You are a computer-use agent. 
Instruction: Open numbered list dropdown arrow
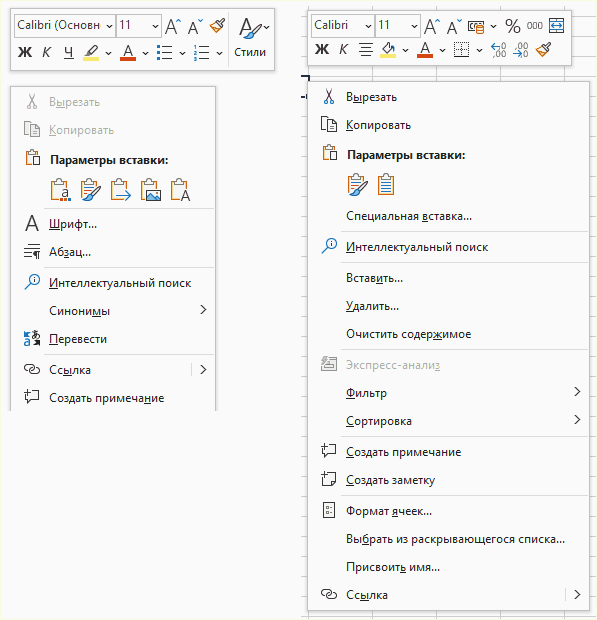219,53
